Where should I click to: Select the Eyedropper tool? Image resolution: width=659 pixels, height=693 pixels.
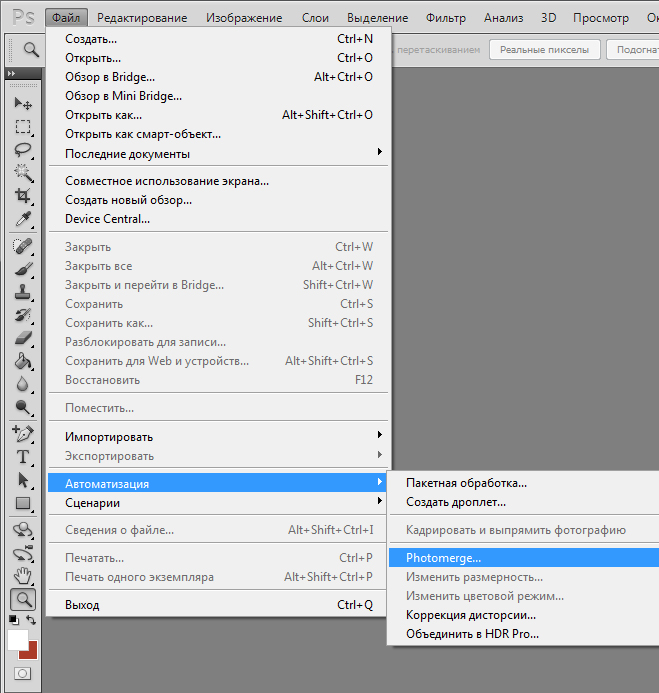(x=23, y=218)
